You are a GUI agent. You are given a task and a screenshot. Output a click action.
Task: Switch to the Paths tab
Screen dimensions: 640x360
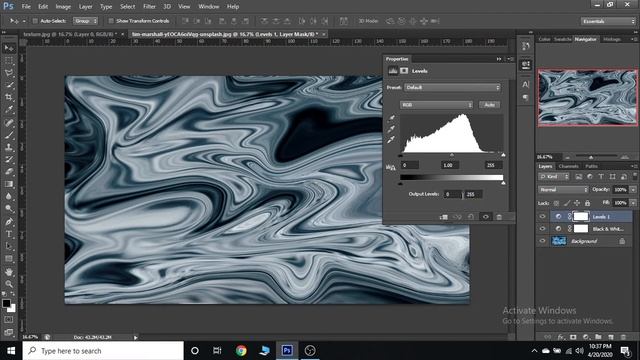coord(591,167)
